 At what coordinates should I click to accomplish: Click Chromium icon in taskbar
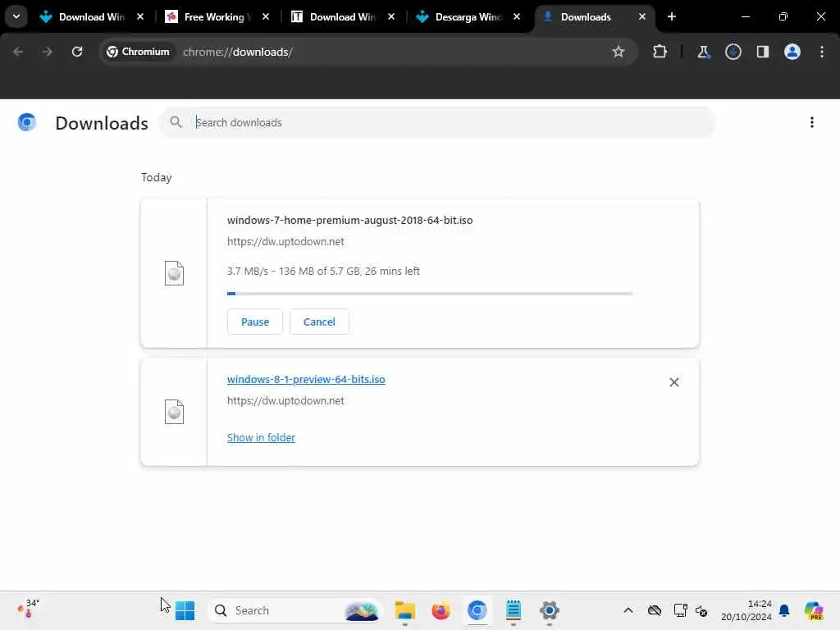[477, 610]
